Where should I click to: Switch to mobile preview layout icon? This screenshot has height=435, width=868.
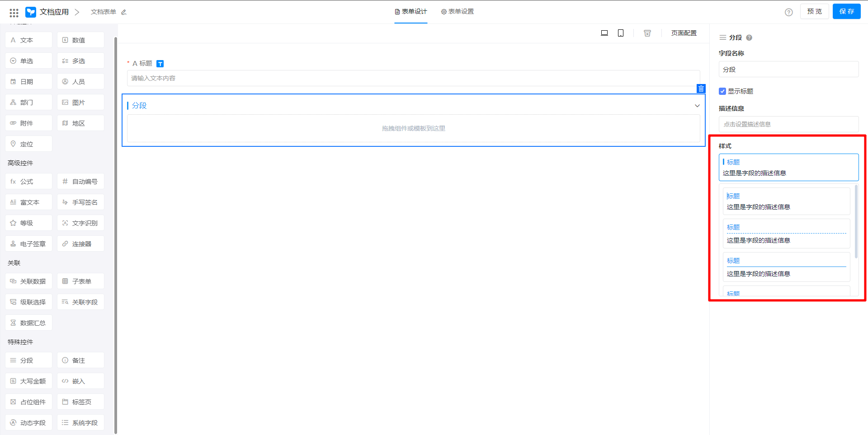[621, 33]
